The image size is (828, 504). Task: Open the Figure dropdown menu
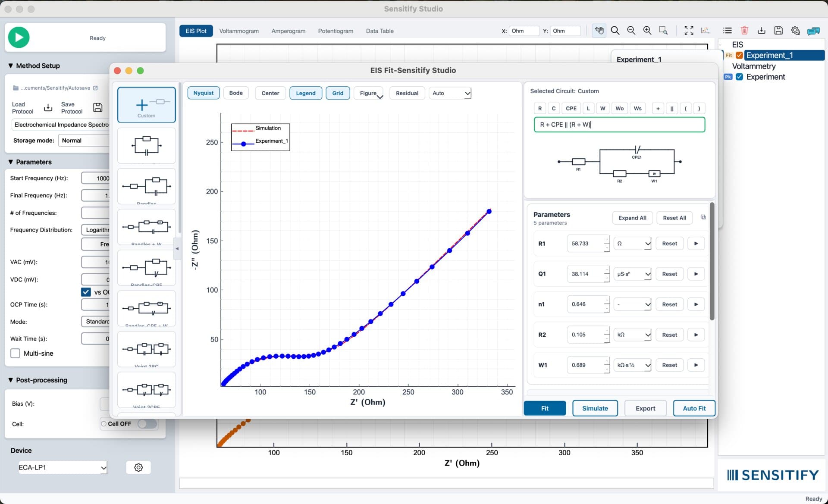(369, 93)
